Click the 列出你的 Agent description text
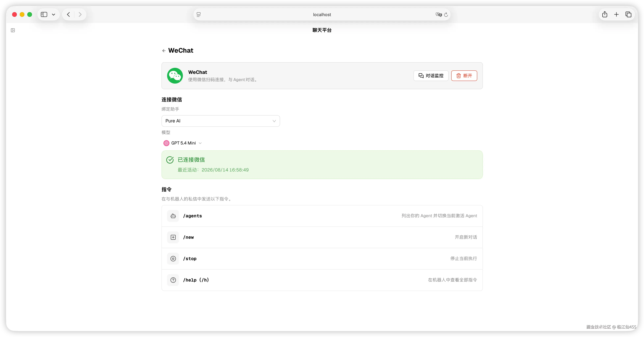The image size is (644, 337). [x=439, y=216]
